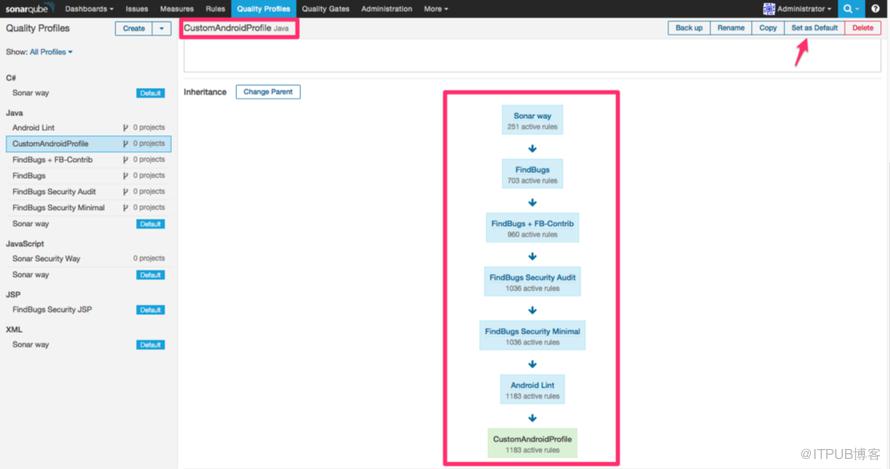Screen dimensions: 890x469
Task: Click '703 active rules' under FindBugs
Action: (532, 181)
